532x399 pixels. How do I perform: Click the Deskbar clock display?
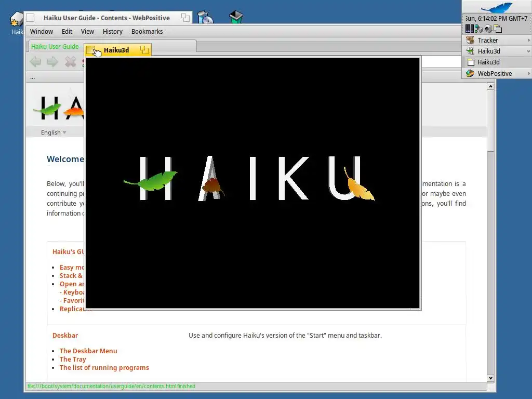tap(497, 18)
